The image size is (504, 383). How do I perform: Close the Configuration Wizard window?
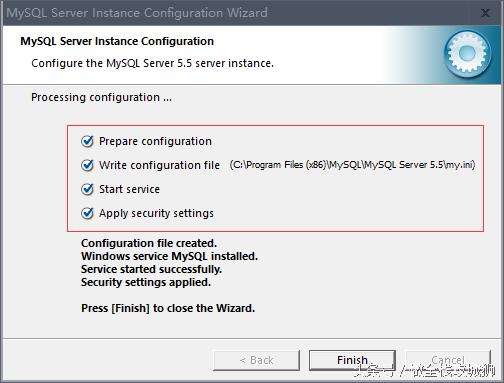(x=485, y=13)
